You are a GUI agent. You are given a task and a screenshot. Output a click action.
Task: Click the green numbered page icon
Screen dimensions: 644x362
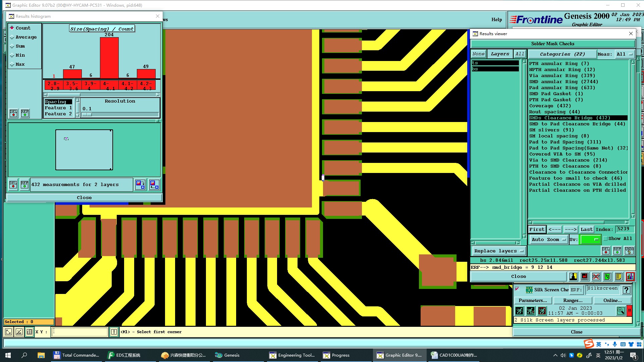click(x=607, y=277)
